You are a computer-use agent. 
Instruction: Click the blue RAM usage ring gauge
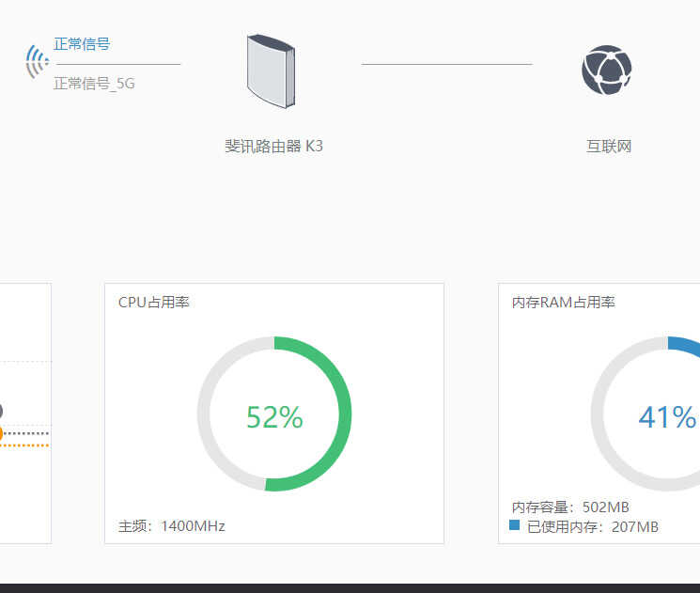click(x=646, y=414)
